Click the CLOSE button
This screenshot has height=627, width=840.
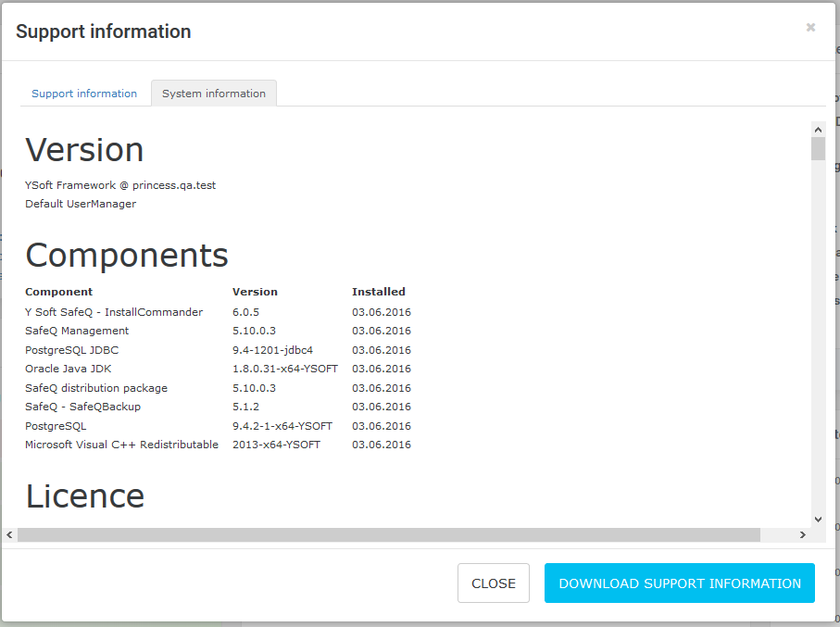pos(494,583)
